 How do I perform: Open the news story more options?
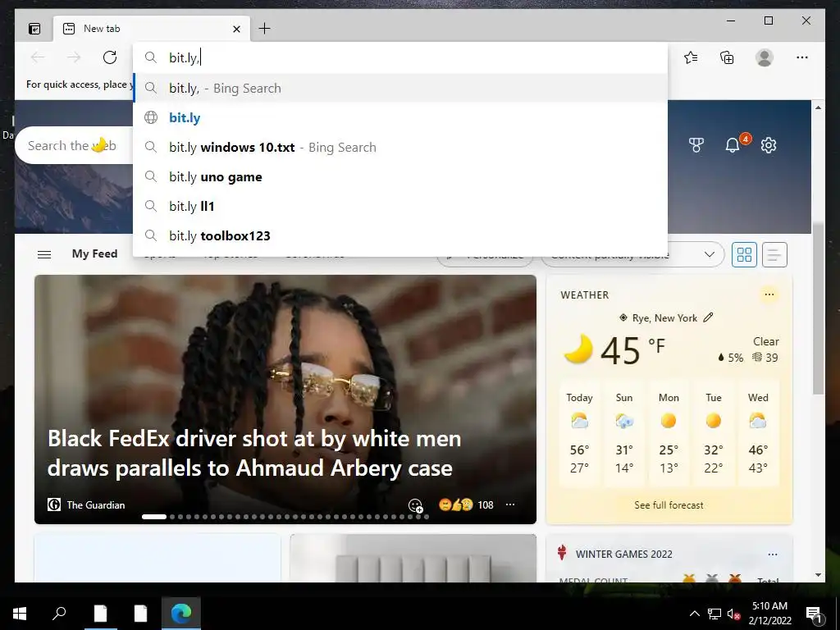pyautogui.click(x=510, y=504)
